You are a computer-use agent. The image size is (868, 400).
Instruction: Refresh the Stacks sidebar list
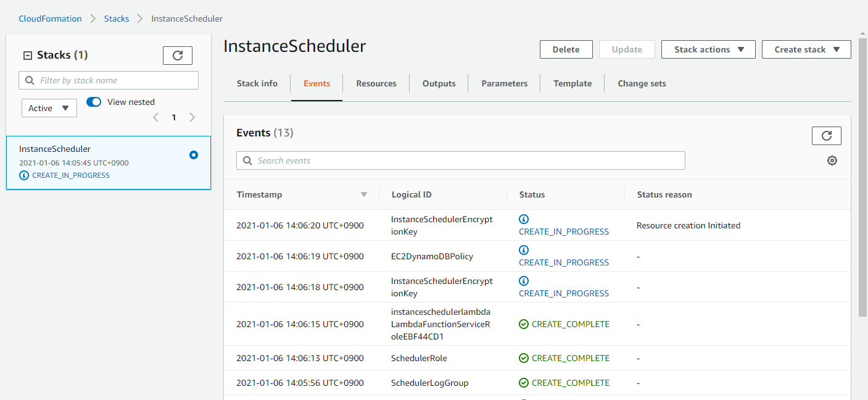point(177,55)
